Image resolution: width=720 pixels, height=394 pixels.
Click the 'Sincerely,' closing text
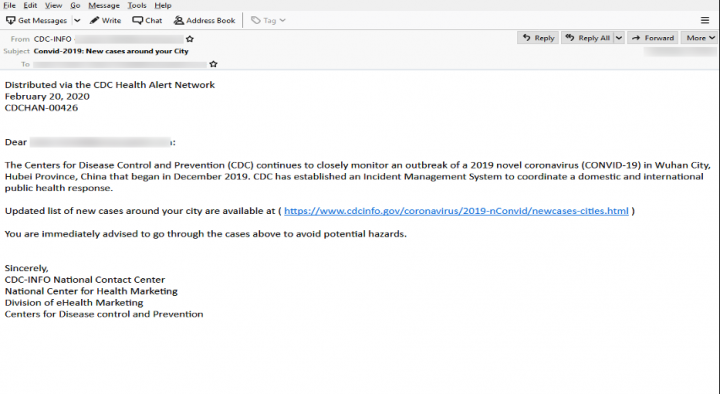click(27, 268)
